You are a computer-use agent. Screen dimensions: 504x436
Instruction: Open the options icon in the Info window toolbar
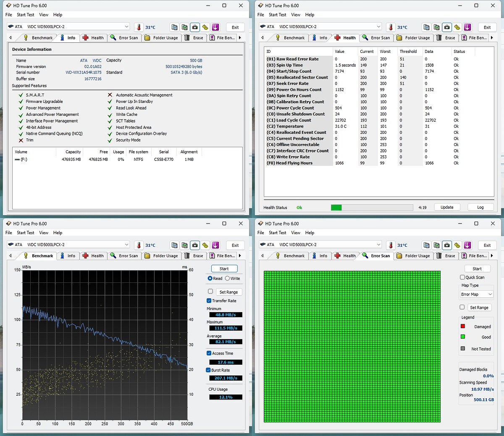[x=205, y=27]
